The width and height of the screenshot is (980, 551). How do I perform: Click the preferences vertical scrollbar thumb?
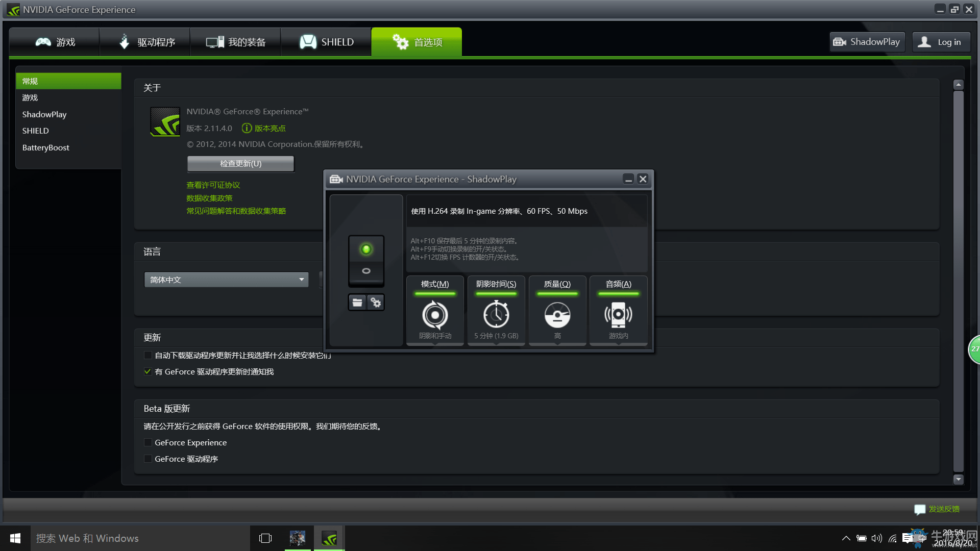click(x=958, y=282)
